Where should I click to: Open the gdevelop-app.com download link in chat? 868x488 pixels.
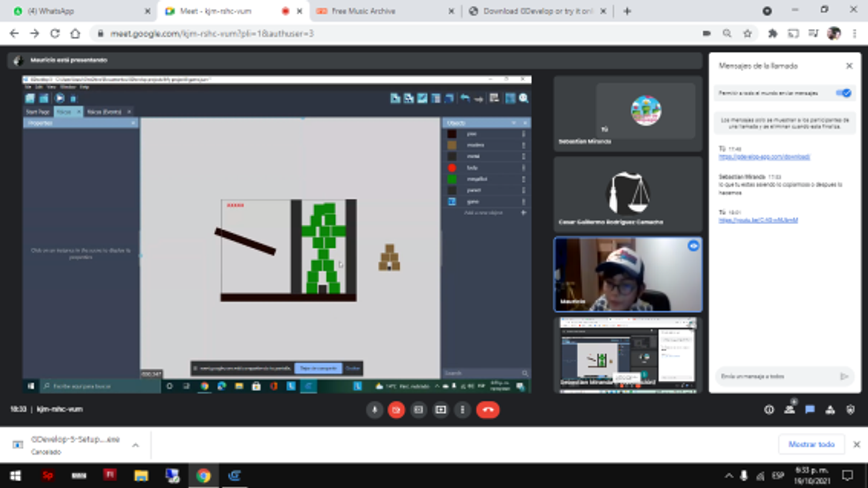(x=764, y=157)
